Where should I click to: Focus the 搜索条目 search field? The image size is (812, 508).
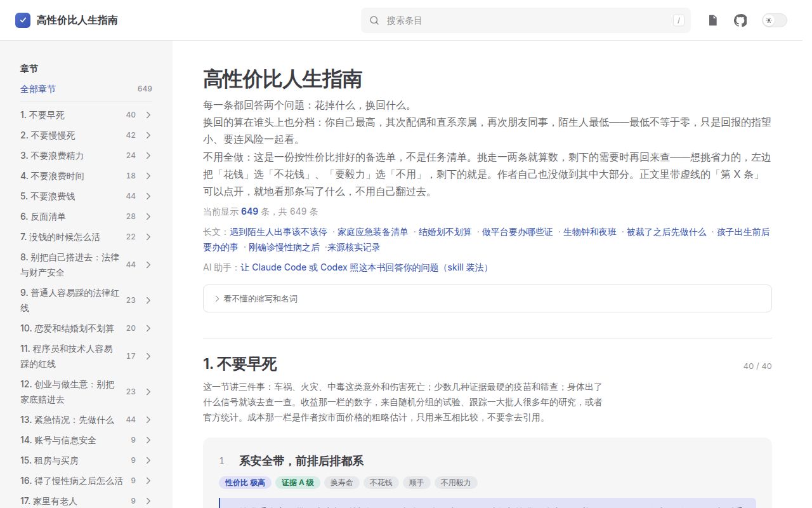(526, 20)
